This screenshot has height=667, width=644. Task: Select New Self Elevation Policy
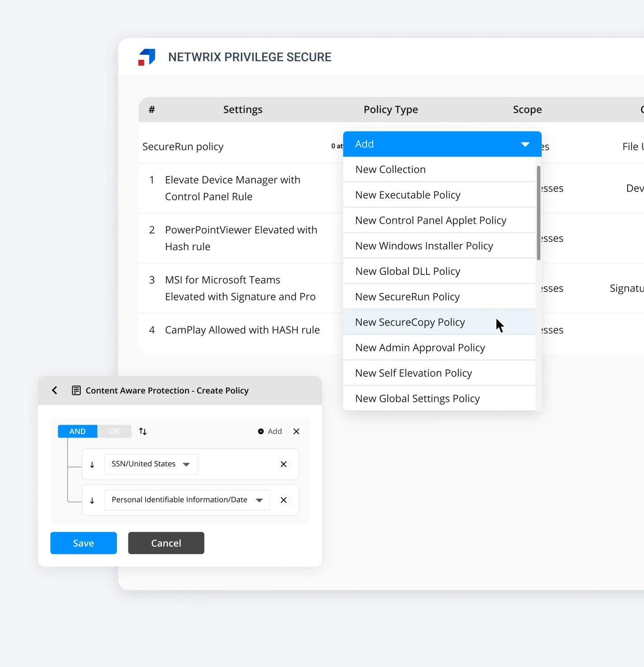click(439, 373)
